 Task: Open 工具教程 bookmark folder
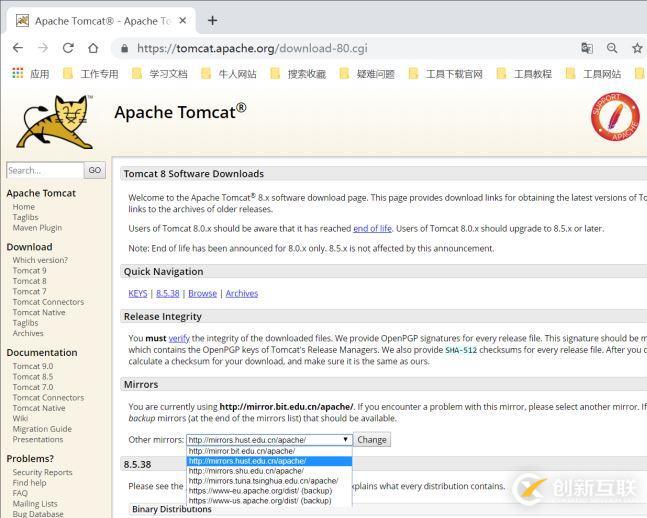point(524,74)
